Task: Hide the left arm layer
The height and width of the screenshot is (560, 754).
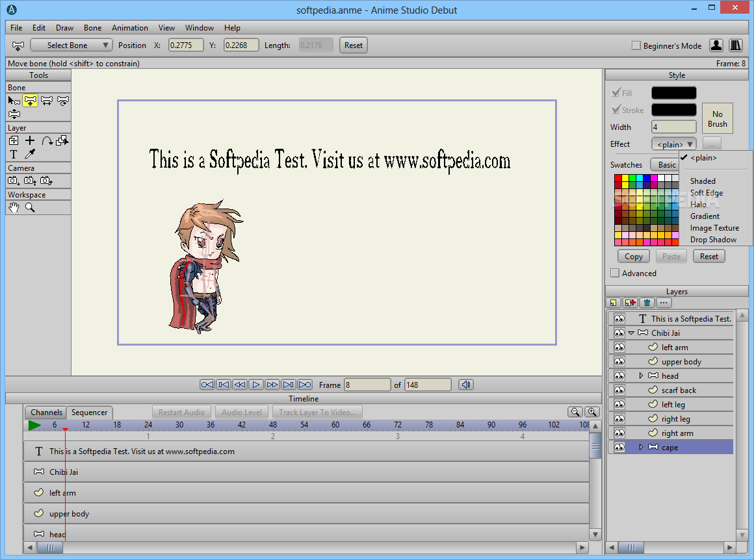Action: (619, 347)
